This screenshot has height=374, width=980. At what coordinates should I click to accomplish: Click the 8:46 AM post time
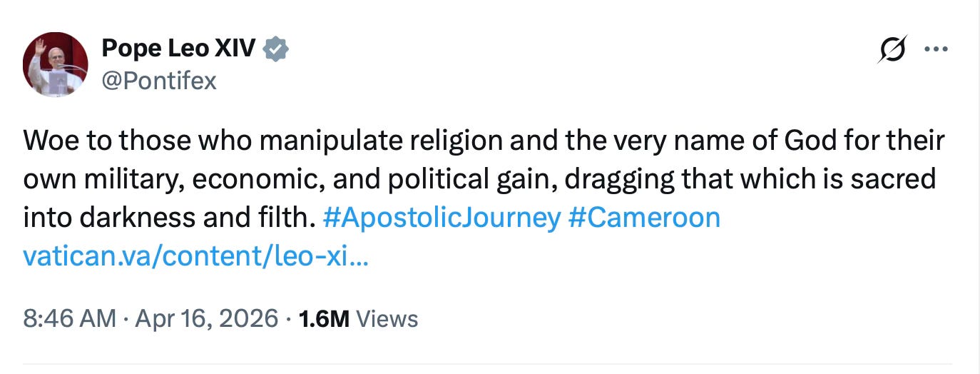69,318
